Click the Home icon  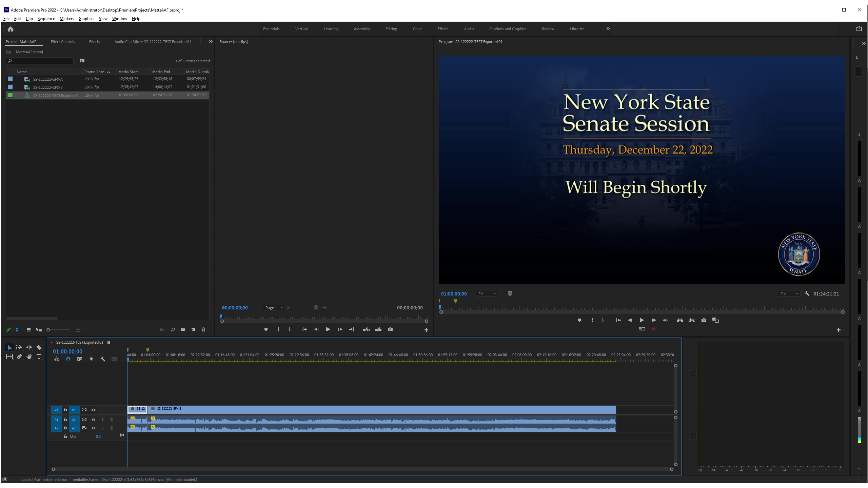tap(11, 29)
